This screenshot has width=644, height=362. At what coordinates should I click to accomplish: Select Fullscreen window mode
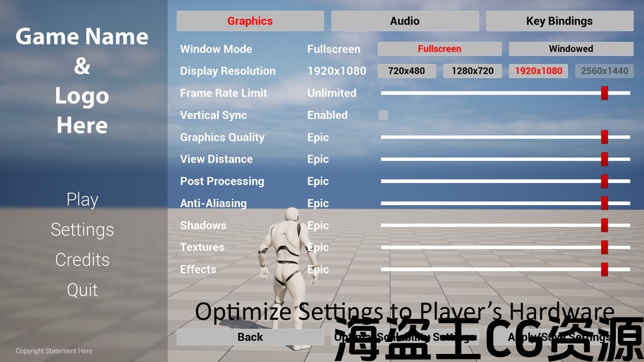click(x=439, y=49)
